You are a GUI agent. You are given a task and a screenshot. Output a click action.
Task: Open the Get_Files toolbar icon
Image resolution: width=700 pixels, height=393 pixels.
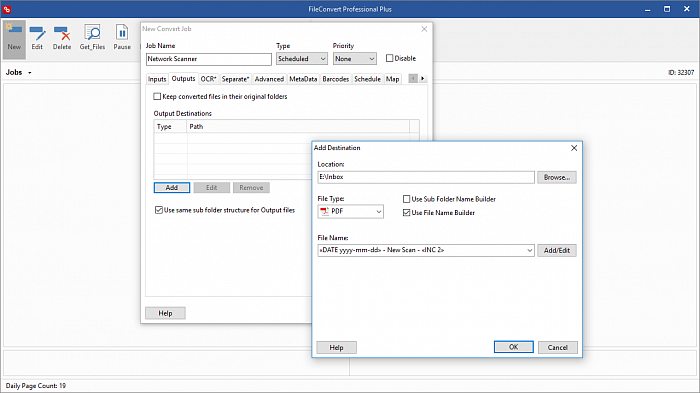tap(92, 38)
